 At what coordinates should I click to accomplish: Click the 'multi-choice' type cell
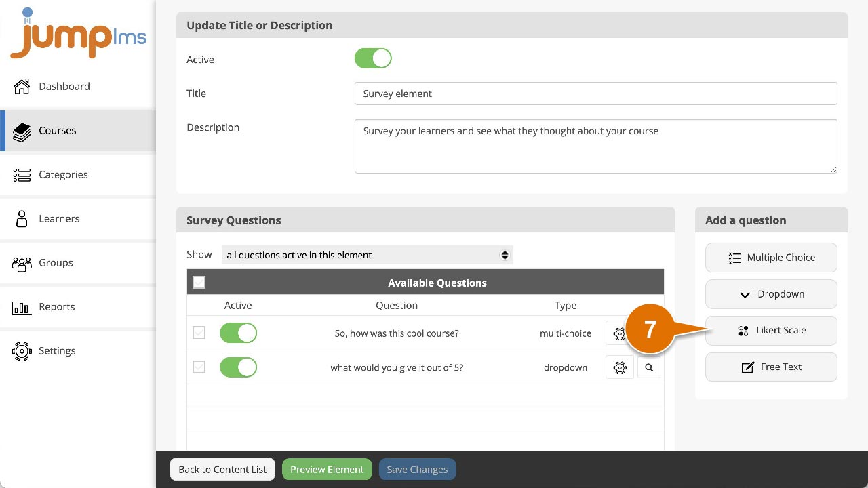click(x=566, y=333)
